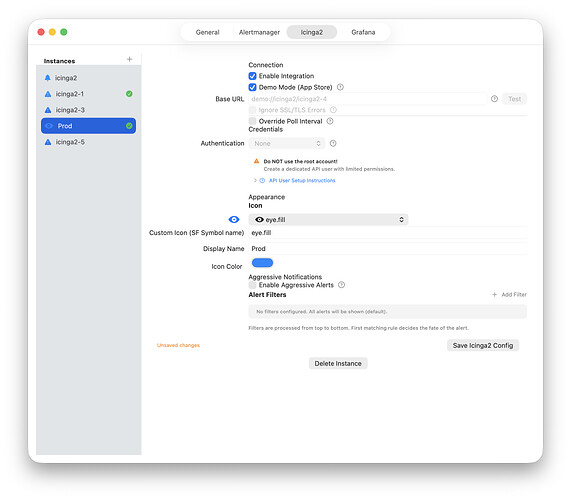Viewport: 571px width, 500px height.
Task: Click info icon next to Base URL field
Action: click(x=494, y=99)
